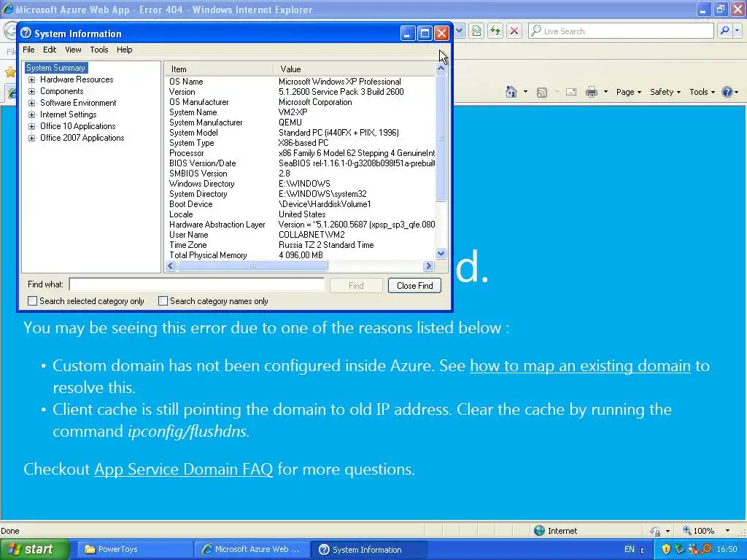The image size is (747, 560).
Task: Click the Internet zone globe in the IE status bar
Action: pyautogui.click(x=539, y=531)
